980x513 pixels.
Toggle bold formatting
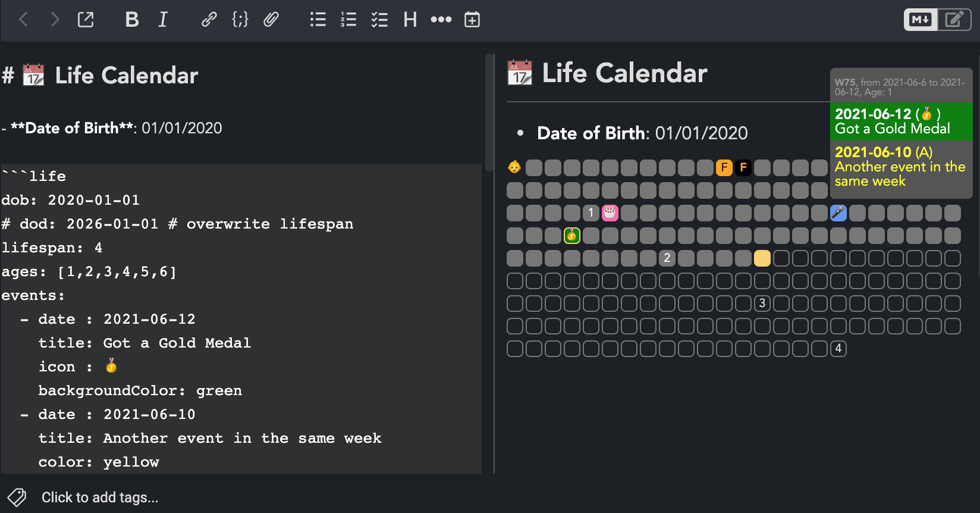point(132,20)
